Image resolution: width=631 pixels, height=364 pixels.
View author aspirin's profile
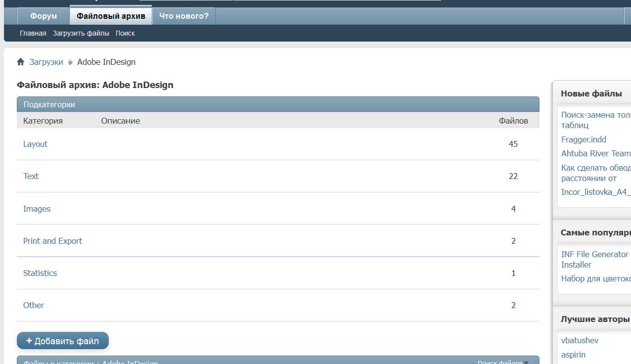coord(573,355)
